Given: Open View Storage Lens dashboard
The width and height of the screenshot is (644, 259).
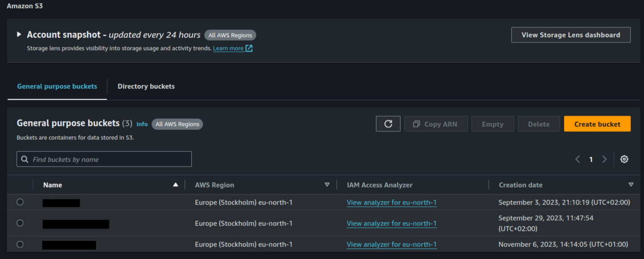Looking at the screenshot, I should (x=571, y=34).
